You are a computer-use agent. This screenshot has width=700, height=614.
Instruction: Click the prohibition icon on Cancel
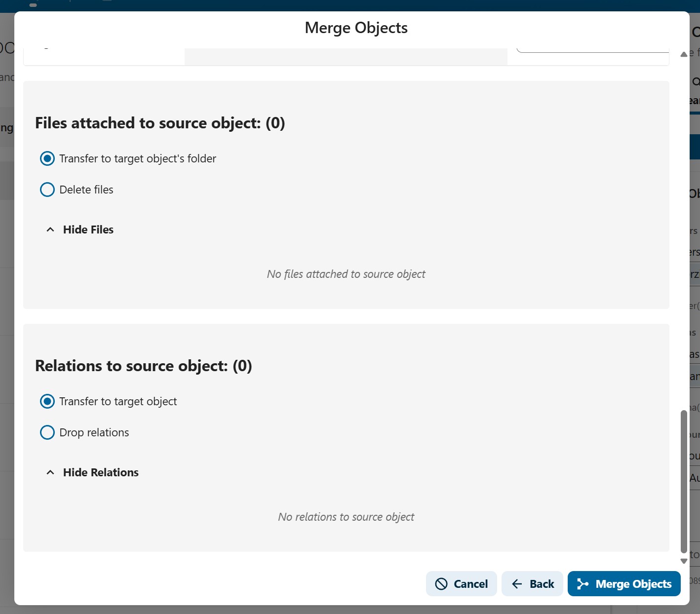click(441, 584)
